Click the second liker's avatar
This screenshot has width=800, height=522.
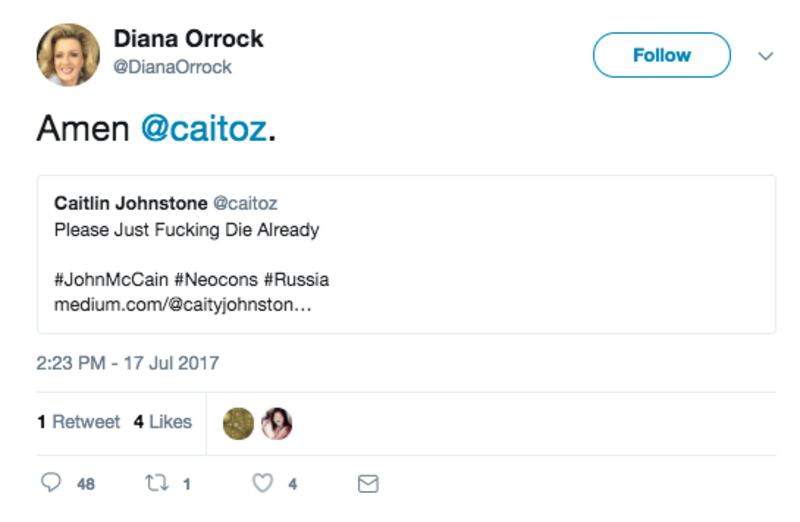click(x=276, y=423)
